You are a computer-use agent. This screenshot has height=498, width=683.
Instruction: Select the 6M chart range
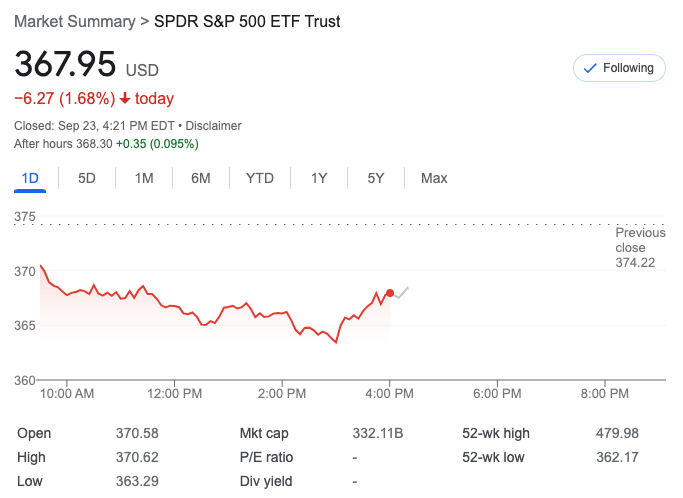(x=201, y=178)
